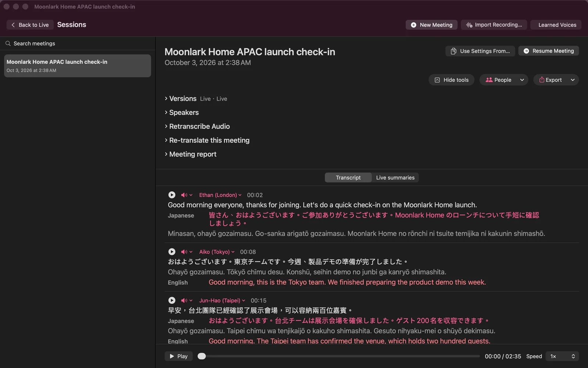Image resolution: width=588 pixels, height=368 pixels.
Task: Click the 00:15 timestamp
Action: click(x=259, y=300)
